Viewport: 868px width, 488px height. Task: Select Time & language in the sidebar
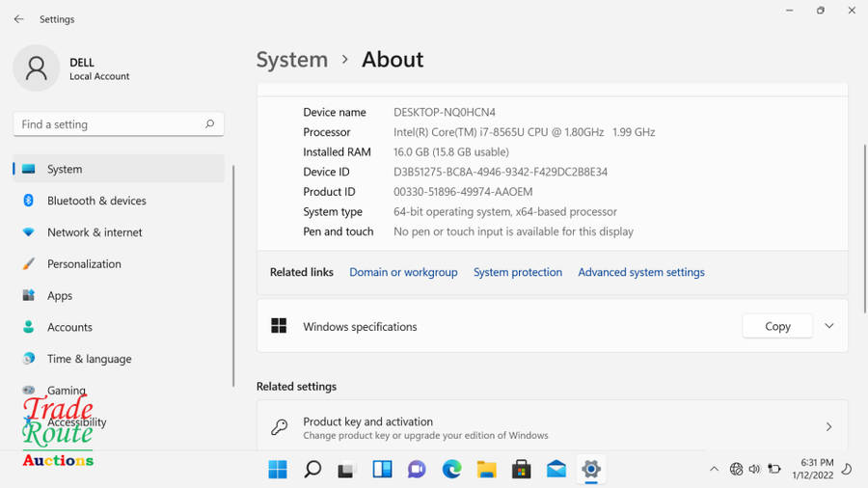[89, 359]
